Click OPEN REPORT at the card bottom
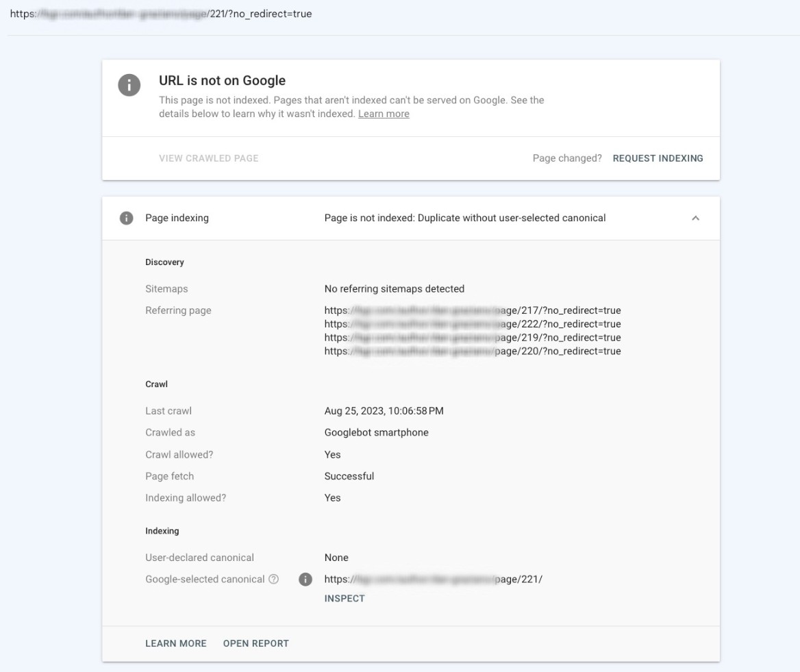800x672 pixels. pos(255,643)
